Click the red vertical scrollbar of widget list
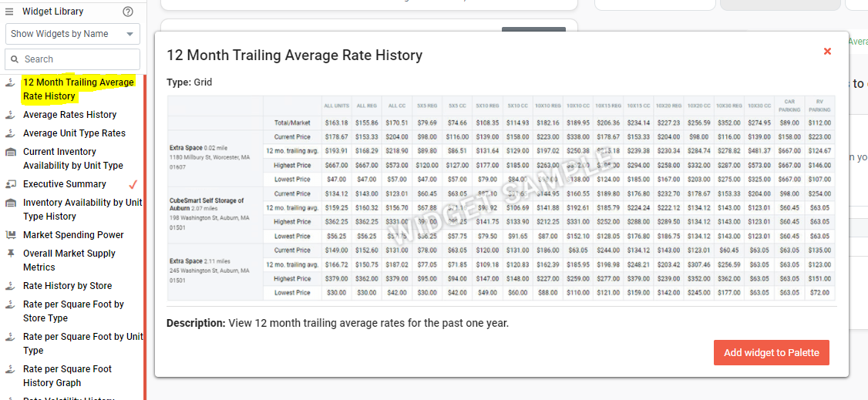This screenshot has height=400, width=868. click(144, 237)
